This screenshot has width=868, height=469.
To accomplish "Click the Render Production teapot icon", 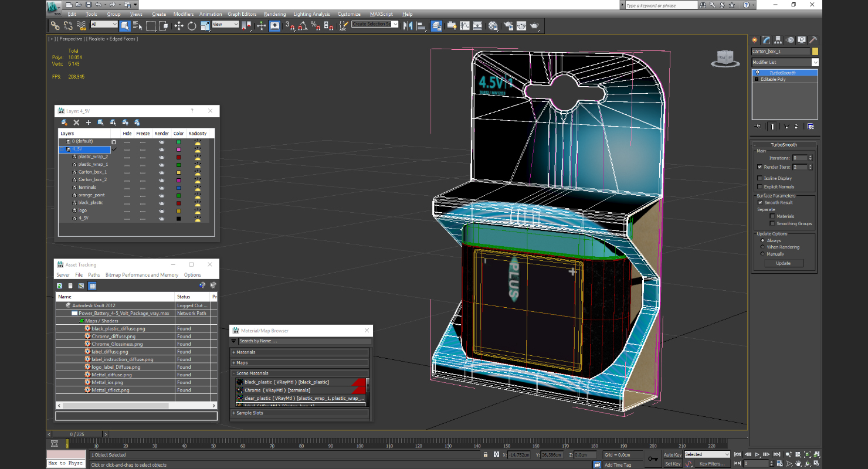I will pyautogui.click(x=535, y=26).
